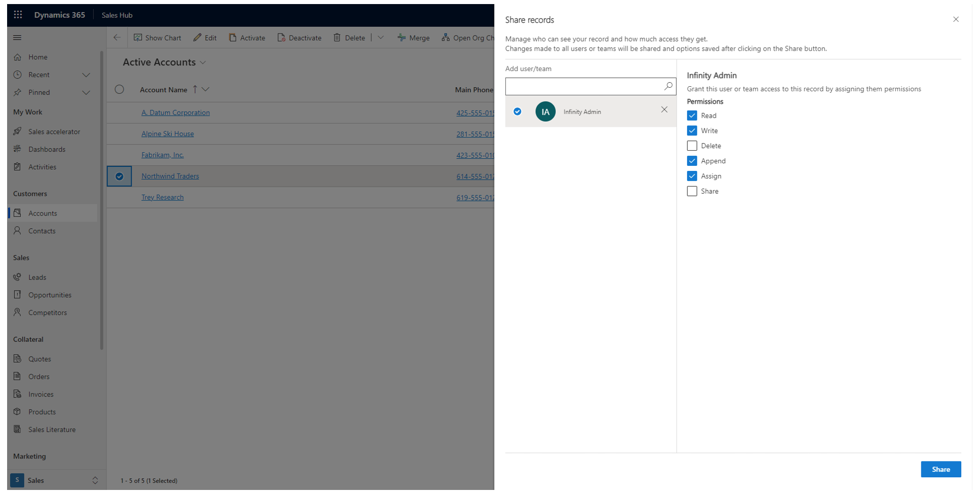Click the Merge command
Viewport: 980px width, 493px height.
413,38
